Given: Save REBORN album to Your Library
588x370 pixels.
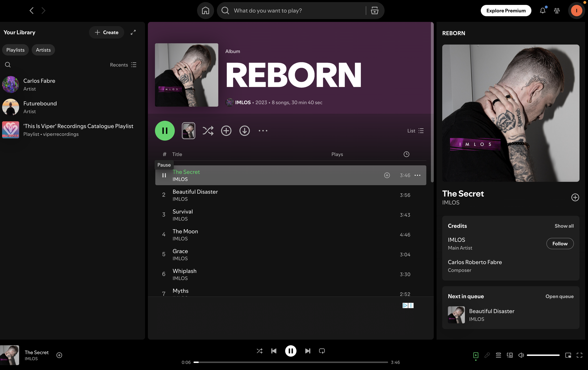Looking at the screenshot, I should click(x=226, y=131).
